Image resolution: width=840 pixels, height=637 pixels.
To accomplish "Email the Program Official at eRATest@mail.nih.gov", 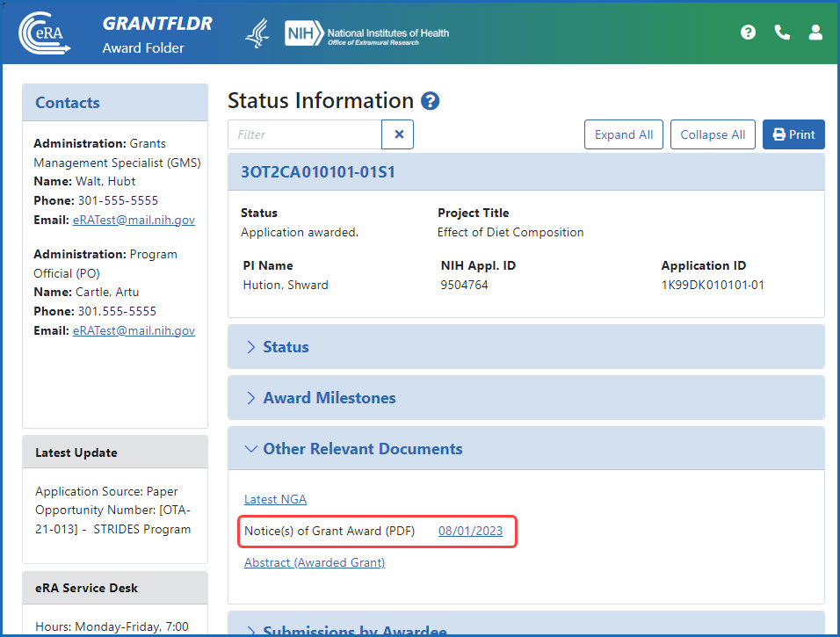I will pyautogui.click(x=134, y=330).
